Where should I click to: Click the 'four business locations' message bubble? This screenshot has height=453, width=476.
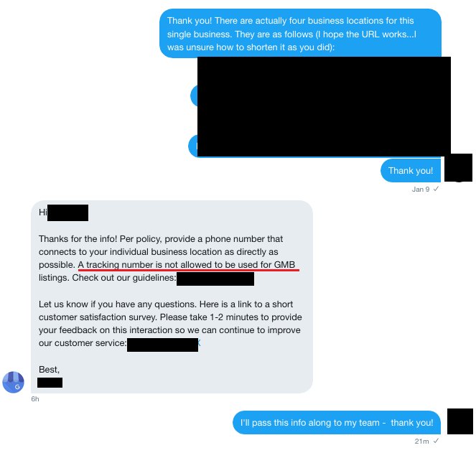[x=300, y=34]
